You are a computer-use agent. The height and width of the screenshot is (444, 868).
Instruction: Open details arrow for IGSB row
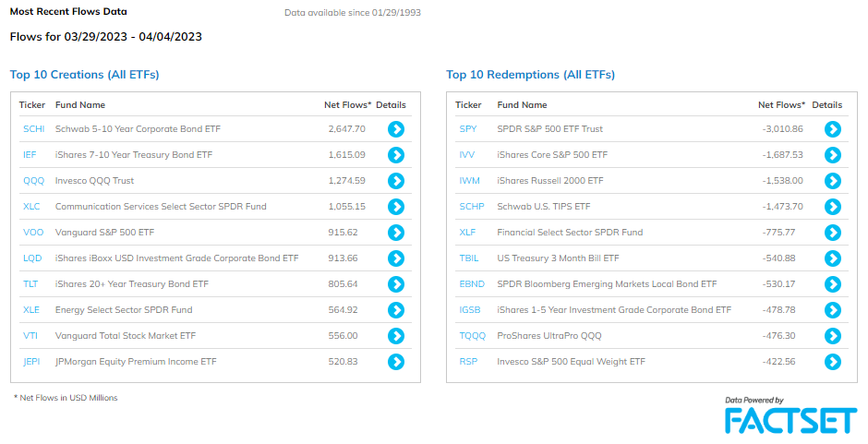point(833,310)
